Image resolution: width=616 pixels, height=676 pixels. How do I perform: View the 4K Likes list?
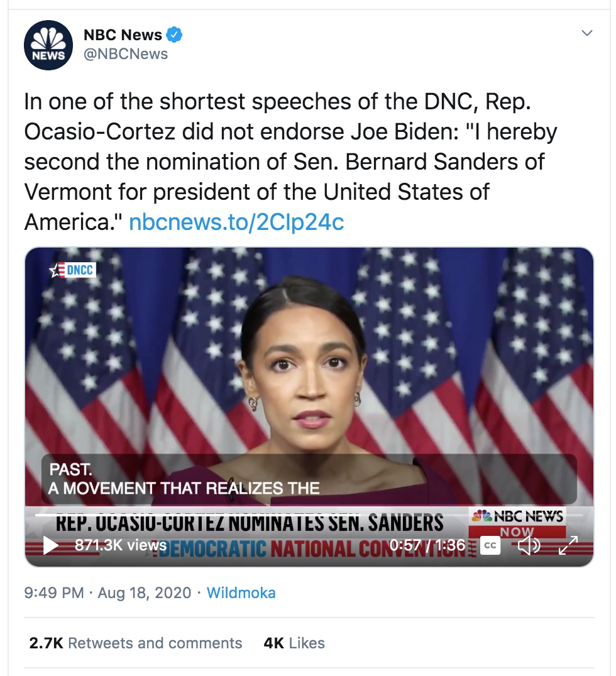point(294,643)
